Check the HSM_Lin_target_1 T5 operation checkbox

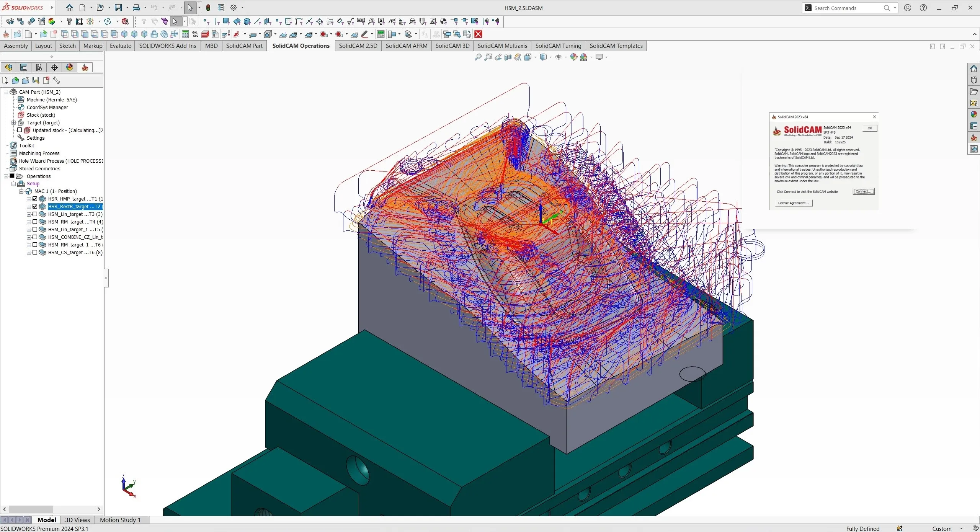[35, 229]
